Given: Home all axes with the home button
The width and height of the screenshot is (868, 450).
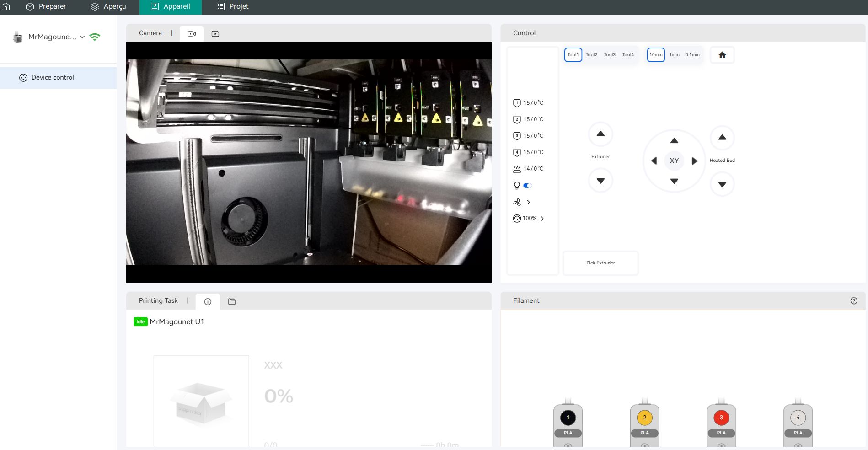Looking at the screenshot, I should pyautogui.click(x=722, y=55).
